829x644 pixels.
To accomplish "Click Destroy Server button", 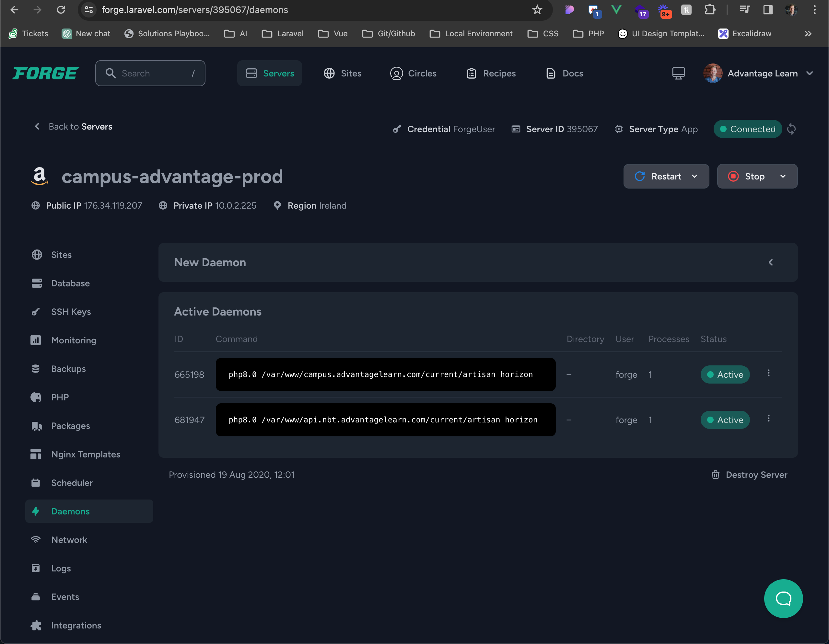I will (x=749, y=475).
